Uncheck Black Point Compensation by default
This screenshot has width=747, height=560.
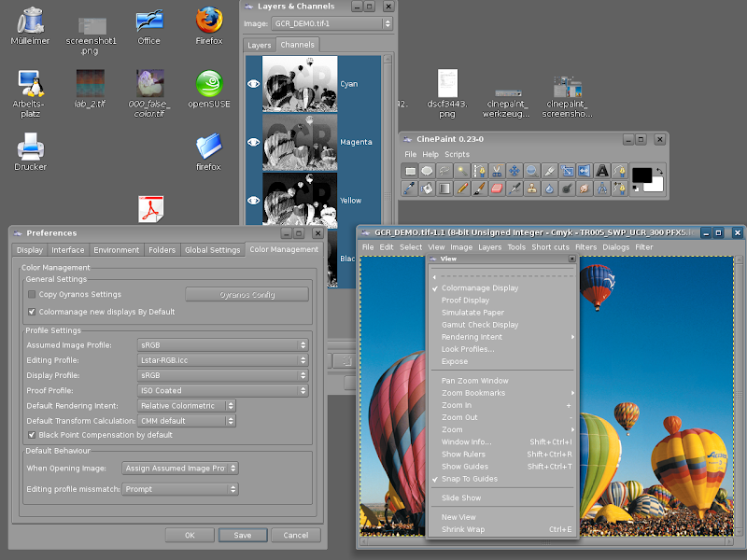(32, 435)
